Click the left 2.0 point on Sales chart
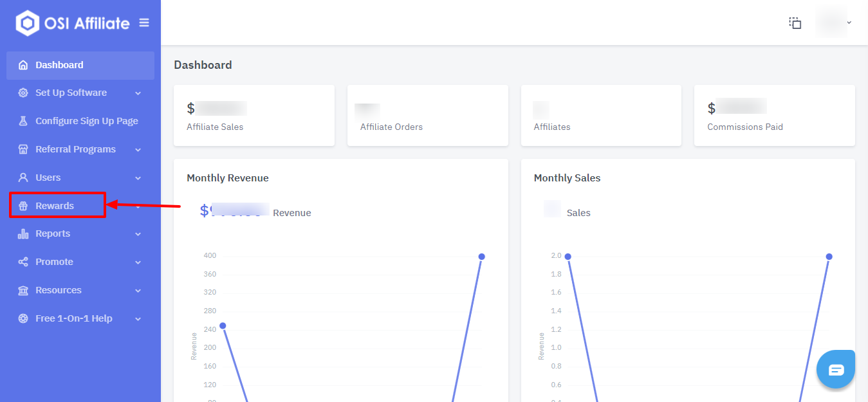This screenshot has height=402, width=868. 568,257
